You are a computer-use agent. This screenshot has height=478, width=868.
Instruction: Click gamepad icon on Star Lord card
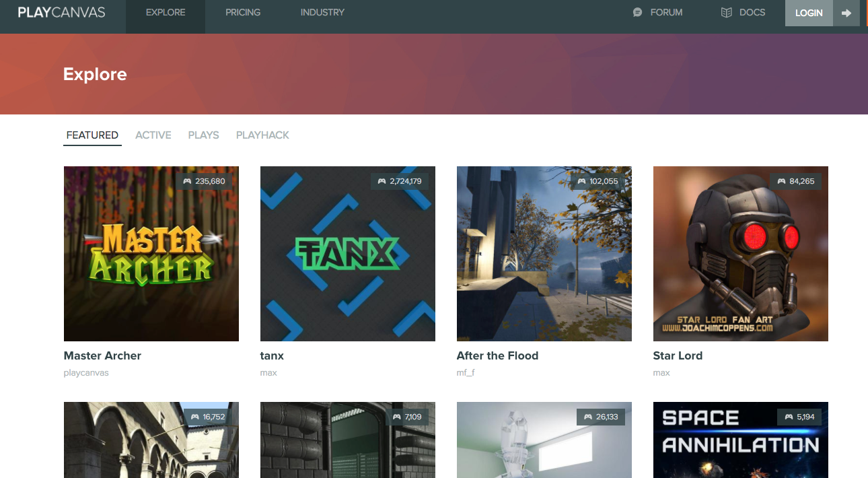[781, 181]
